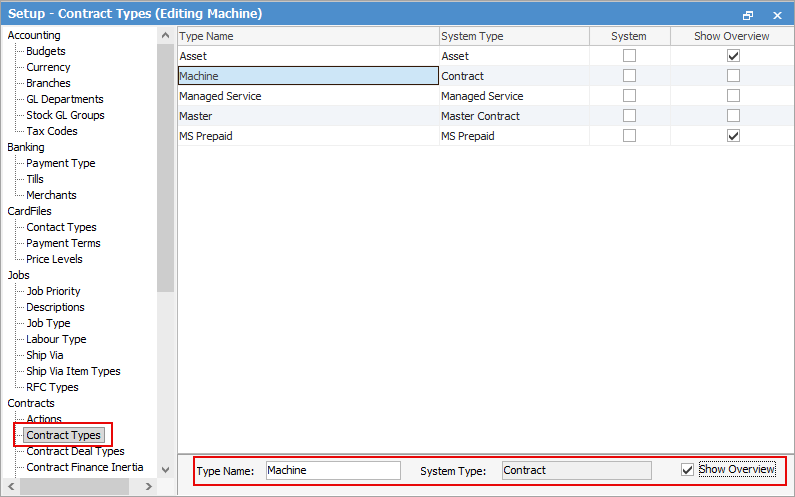Click the tree scroll down arrow
795x497 pixels.
[165, 470]
